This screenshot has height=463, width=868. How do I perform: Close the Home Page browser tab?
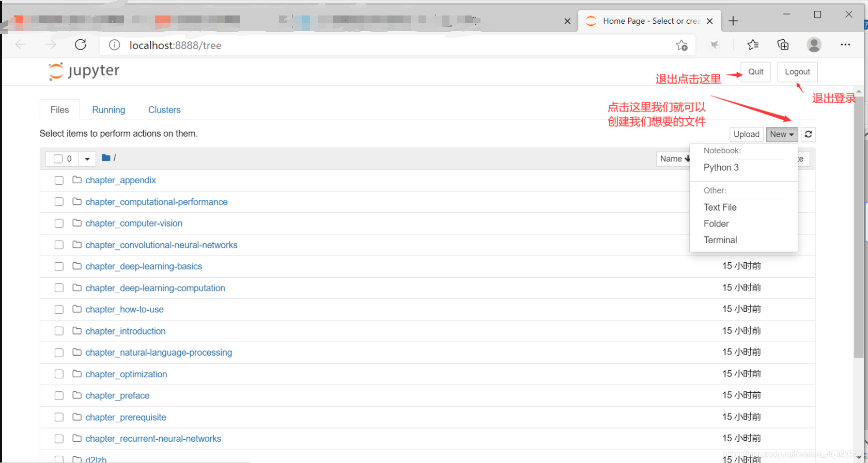tap(710, 21)
